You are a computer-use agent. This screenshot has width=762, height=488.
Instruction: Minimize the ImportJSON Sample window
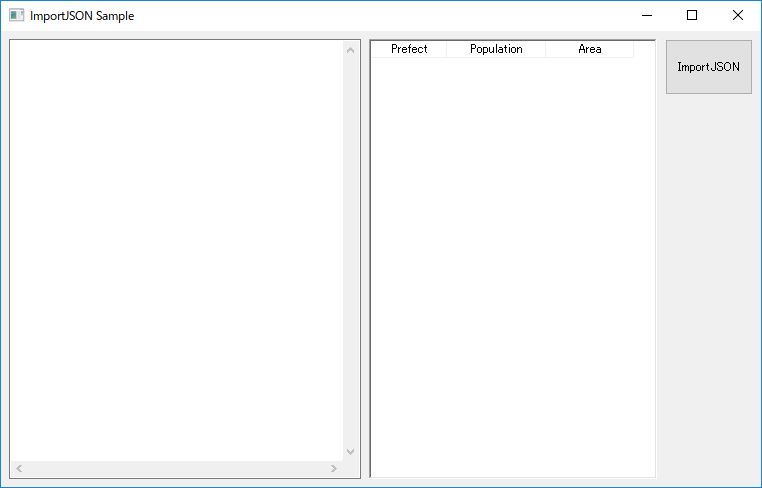coord(647,15)
